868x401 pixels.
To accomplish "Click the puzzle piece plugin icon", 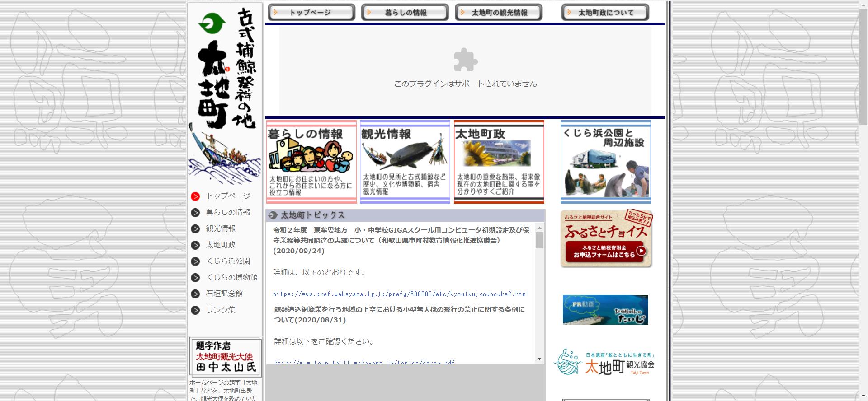I will click(465, 60).
